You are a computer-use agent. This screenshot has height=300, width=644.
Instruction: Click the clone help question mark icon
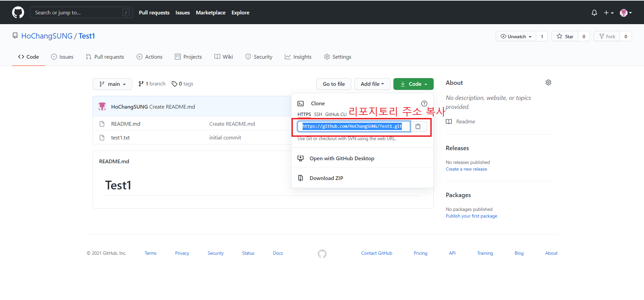pos(424,104)
